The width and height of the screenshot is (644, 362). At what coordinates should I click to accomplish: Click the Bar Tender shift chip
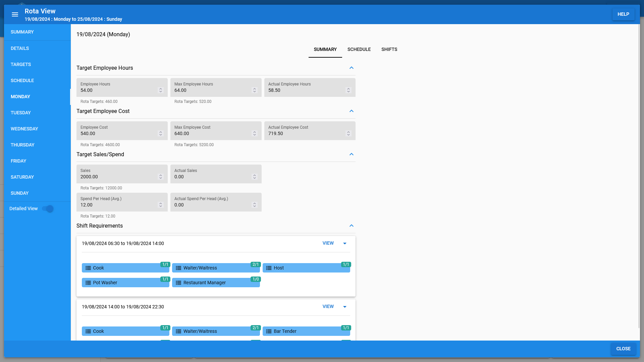point(306,331)
